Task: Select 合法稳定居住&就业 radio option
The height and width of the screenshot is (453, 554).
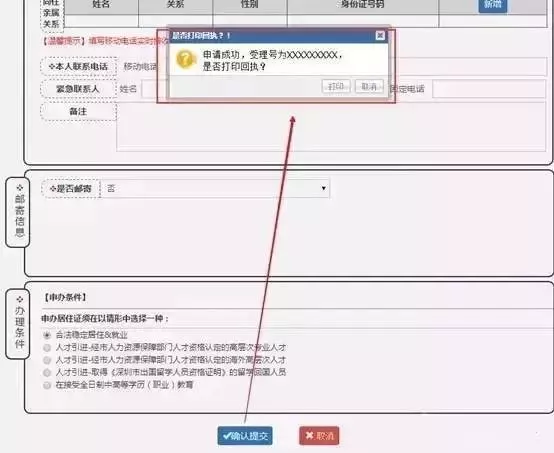Action: pyautogui.click(x=47, y=335)
